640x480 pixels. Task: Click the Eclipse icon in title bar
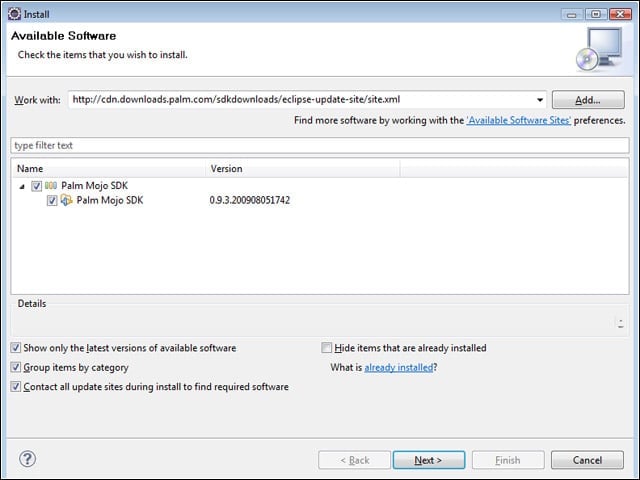[x=14, y=14]
